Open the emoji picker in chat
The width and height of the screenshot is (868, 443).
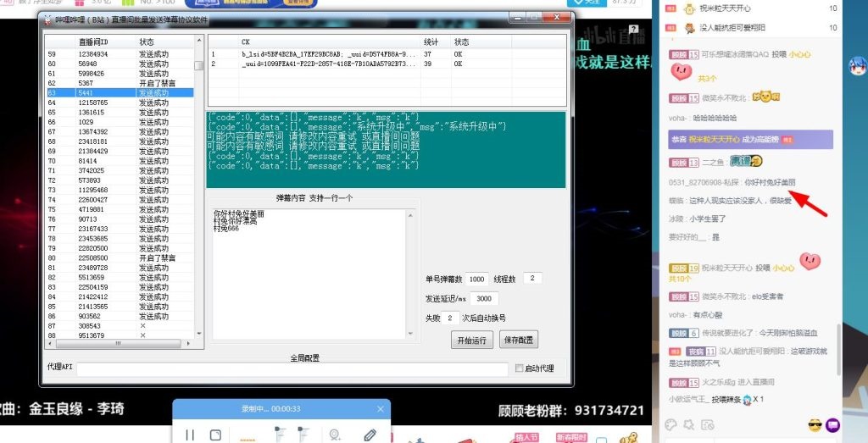[x=815, y=424]
